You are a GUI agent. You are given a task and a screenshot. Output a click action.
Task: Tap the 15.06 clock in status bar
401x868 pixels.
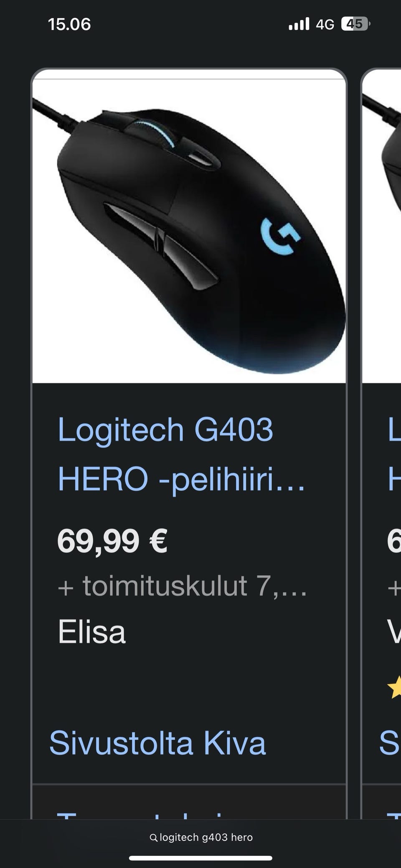click(x=69, y=24)
